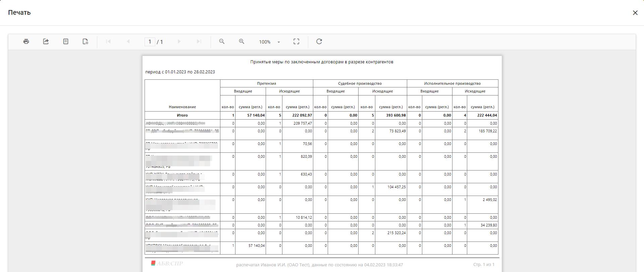Image resolution: width=644 pixels, height=272 pixels.
Task: Click the Претензия column group header
Action: [x=266, y=83]
